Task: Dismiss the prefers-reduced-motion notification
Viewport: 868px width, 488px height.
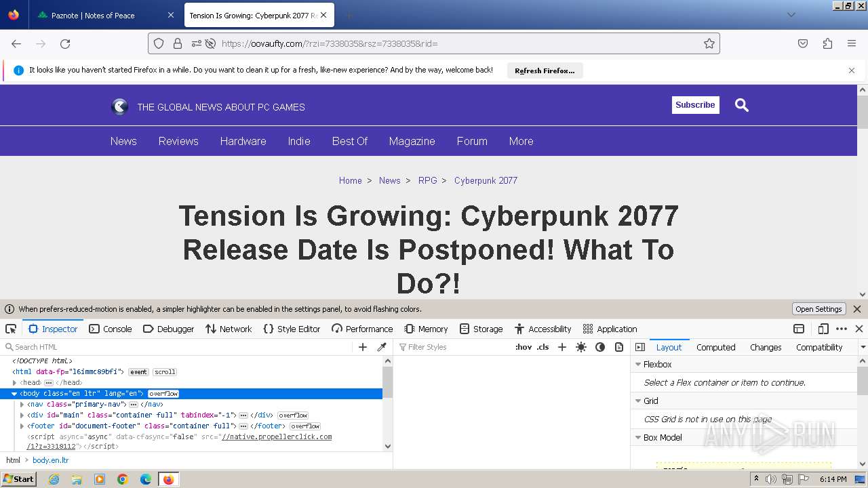Action: [x=857, y=309]
